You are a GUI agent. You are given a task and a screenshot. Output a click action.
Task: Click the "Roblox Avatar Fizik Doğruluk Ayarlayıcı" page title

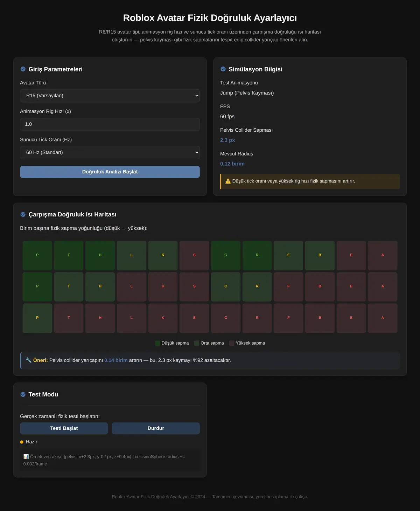tap(210, 18)
